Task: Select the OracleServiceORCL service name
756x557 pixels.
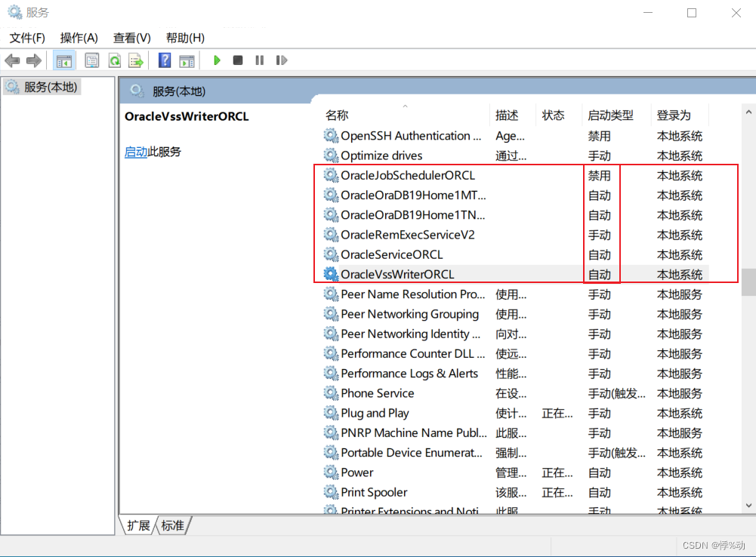Action: pos(391,254)
